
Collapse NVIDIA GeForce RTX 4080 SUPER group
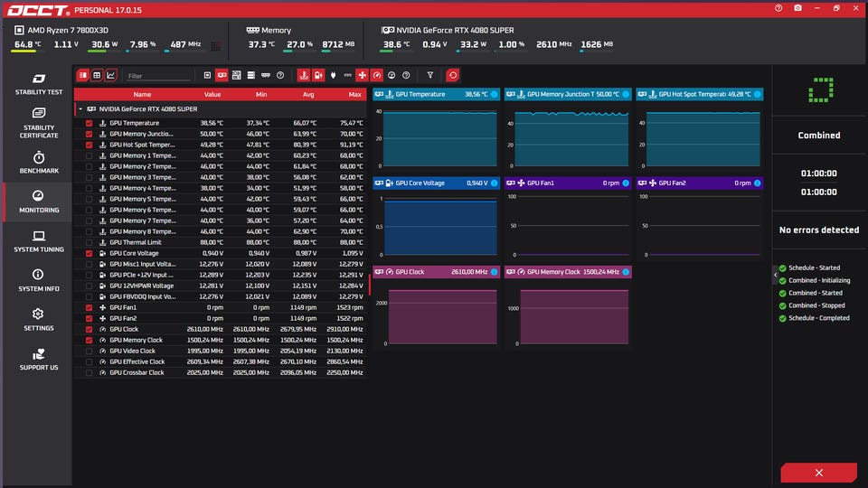pyautogui.click(x=80, y=109)
